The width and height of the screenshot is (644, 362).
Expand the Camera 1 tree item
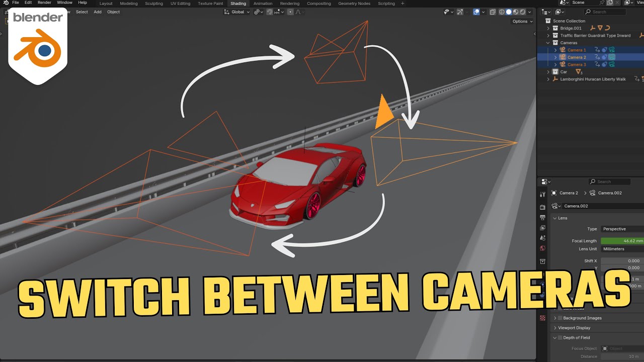pos(555,50)
